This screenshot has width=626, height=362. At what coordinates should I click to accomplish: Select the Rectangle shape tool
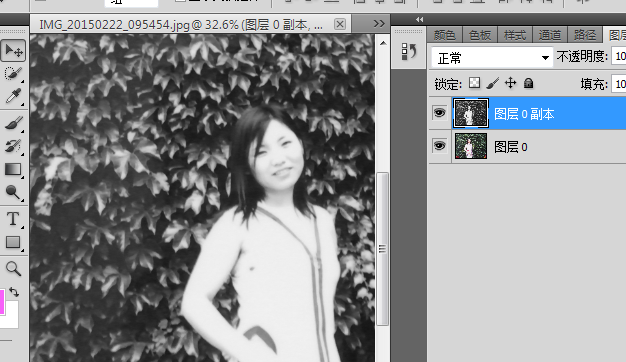(x=13, y=242)
